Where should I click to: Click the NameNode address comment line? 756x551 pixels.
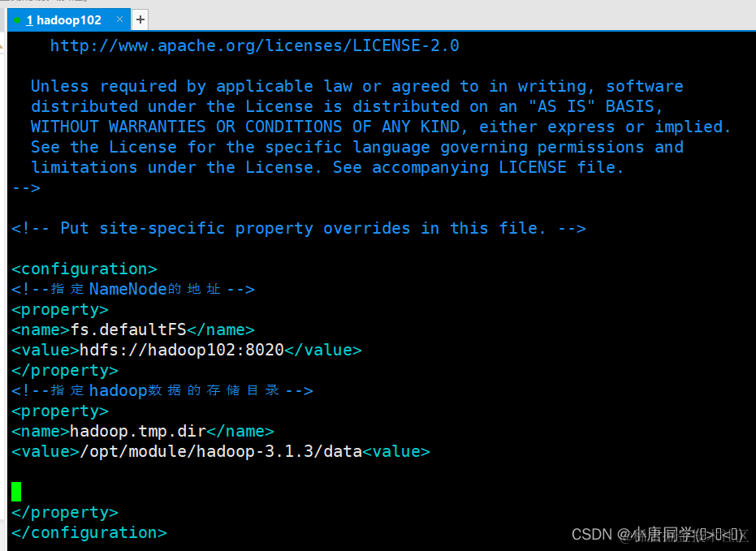(133, 289)
